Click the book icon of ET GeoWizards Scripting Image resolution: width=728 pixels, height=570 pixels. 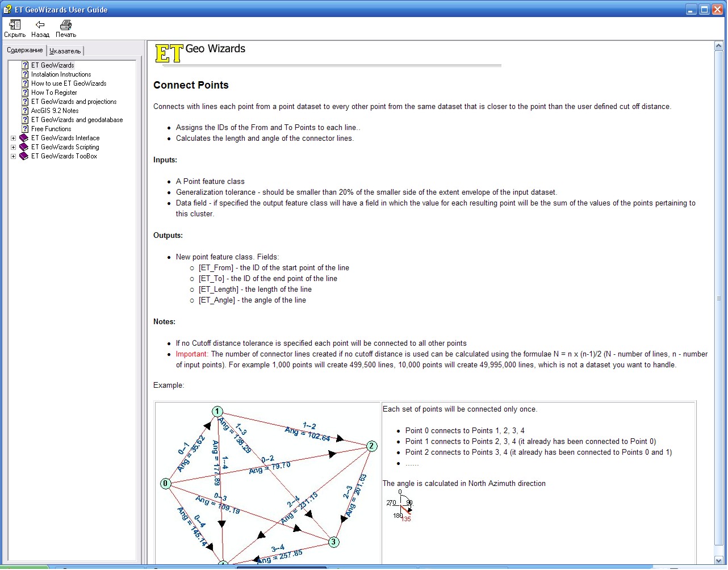point(24,147)
